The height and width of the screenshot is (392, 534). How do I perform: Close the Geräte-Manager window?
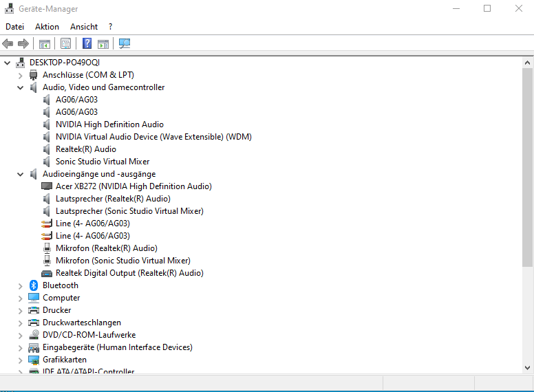click(x=519, y=8)
